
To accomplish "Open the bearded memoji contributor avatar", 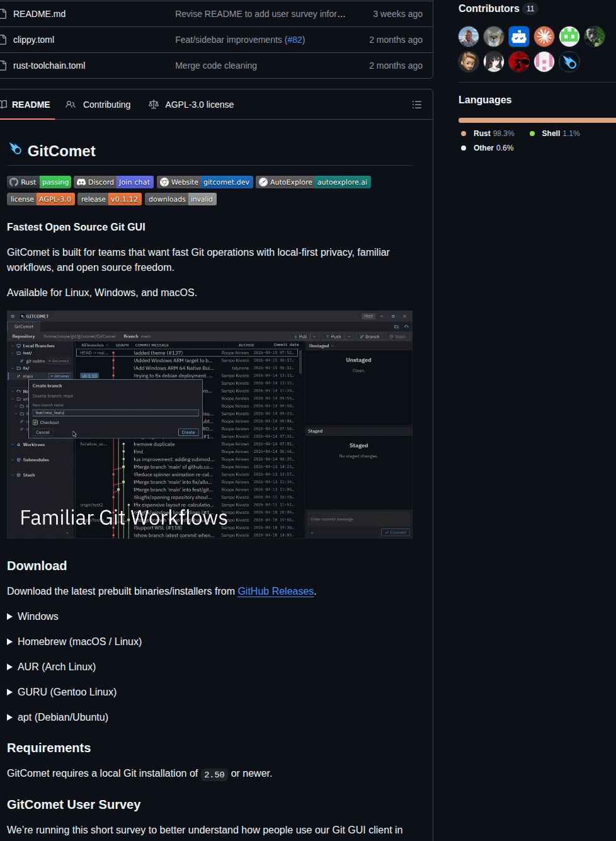I will click(x=469, y=62).
